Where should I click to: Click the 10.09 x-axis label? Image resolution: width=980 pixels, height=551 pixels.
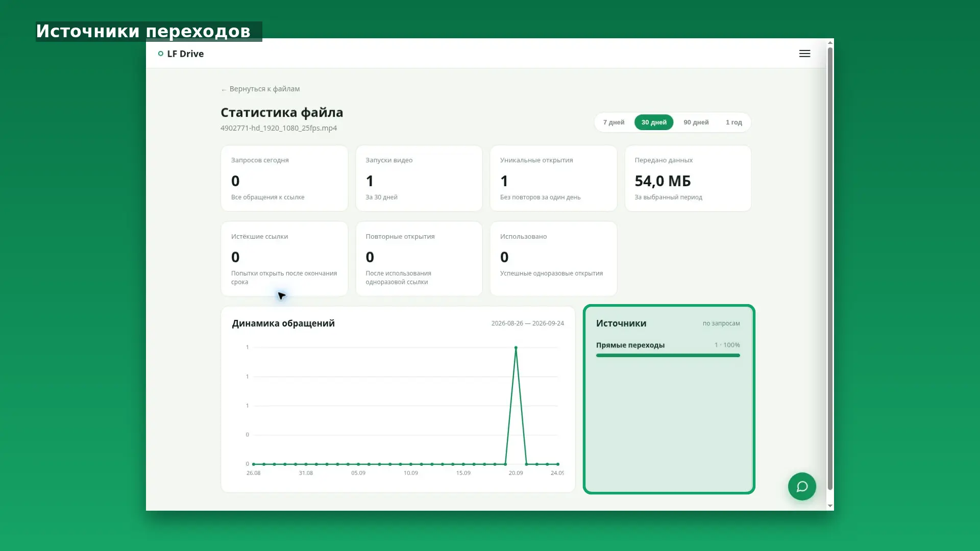(411, 473)
